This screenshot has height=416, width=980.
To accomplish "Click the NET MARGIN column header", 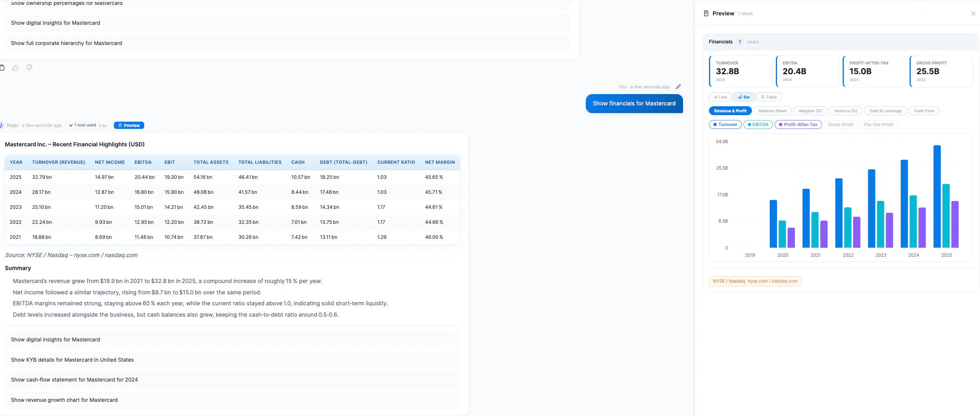I will [x=440, y=162].
